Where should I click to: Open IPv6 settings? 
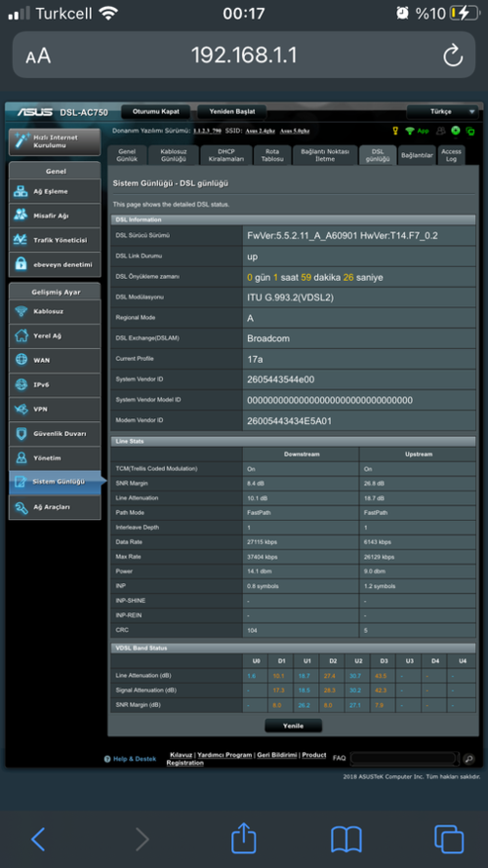(55, 384)
